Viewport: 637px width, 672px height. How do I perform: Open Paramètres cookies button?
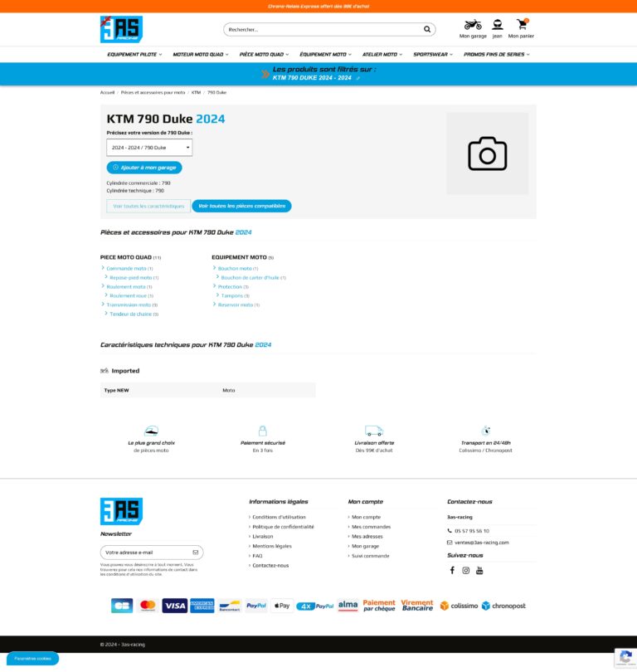pyautogui.click(x=32, y=659)
